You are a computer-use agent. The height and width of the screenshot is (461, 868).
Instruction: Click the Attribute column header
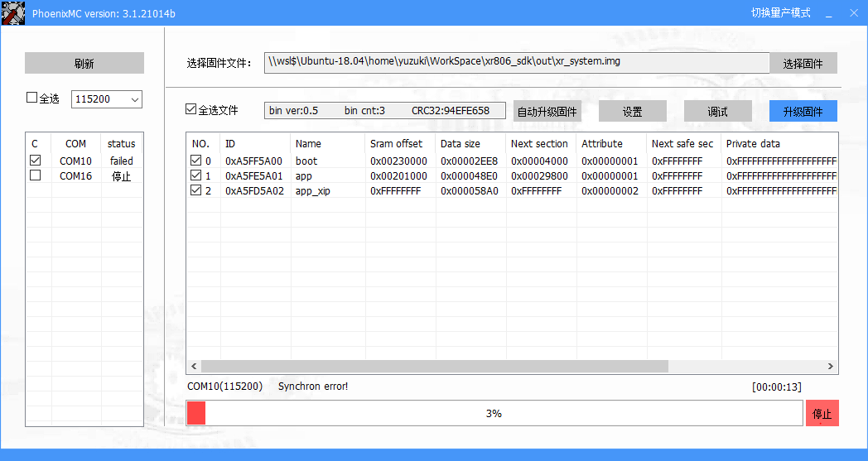[x=611, y=144]
